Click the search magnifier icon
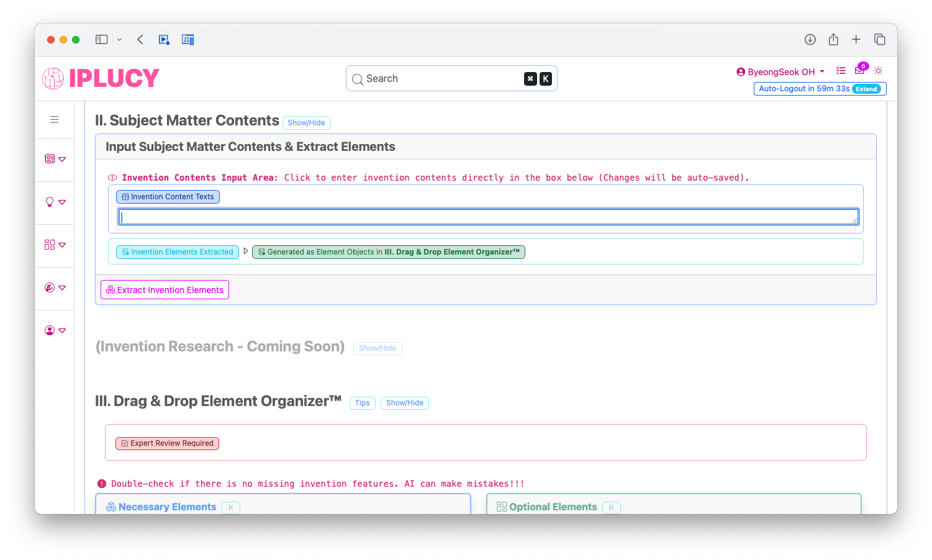This screenshot has height=560, width=932. click(x=358, y=79)
